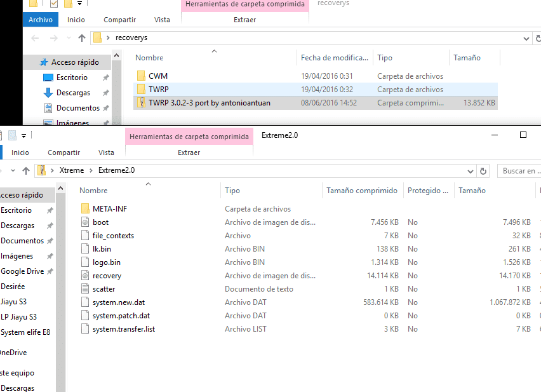Switch to Compartir tab in recoverys window
Image resolution: width=541 pixels, height=392 pixels.
coord(120,20)
